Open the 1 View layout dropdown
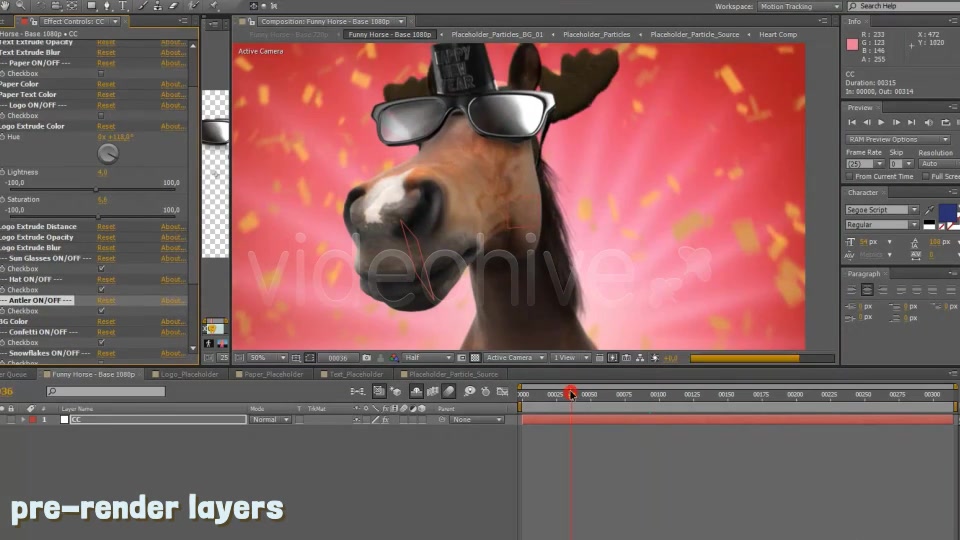Image resolution: width=960 pixels, height=540 pixels. 570,358
